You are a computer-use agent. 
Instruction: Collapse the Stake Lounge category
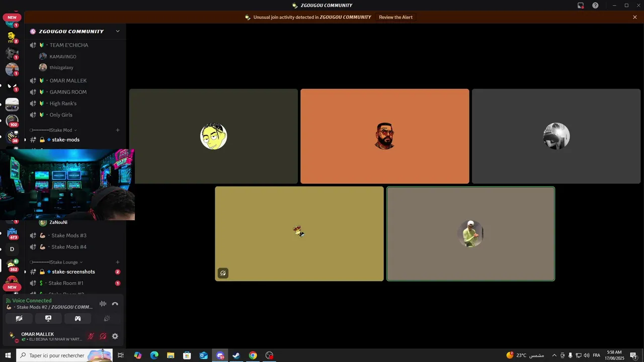click(x=55, y=262)
